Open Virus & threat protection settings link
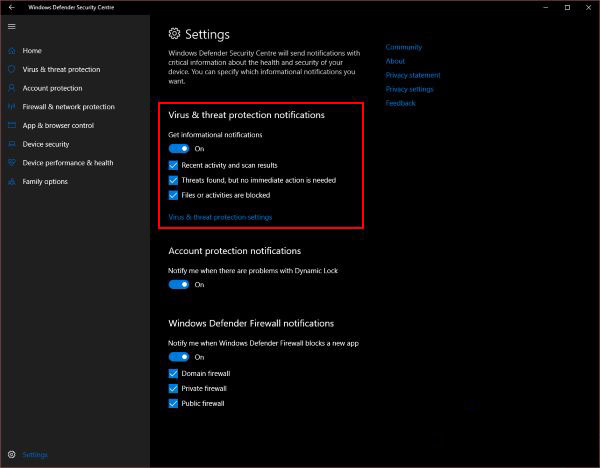Image resolution: width=600 pixels, height=468 pixels. 220,217
